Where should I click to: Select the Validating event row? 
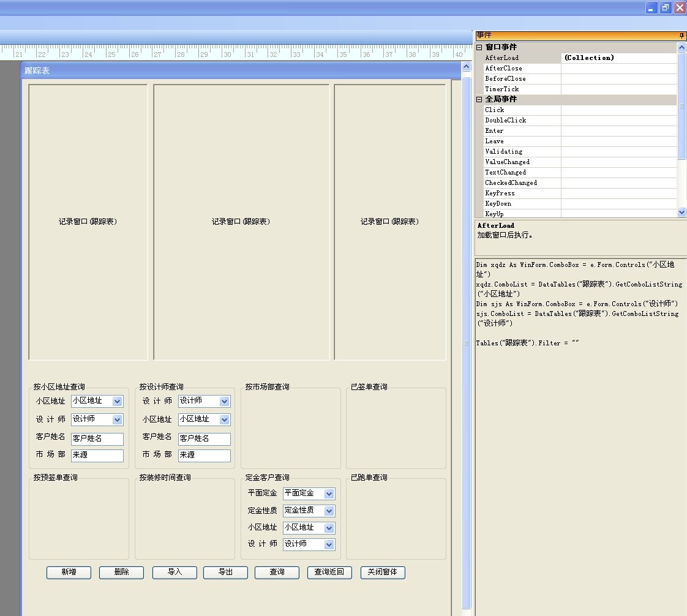tap(580, 152)
